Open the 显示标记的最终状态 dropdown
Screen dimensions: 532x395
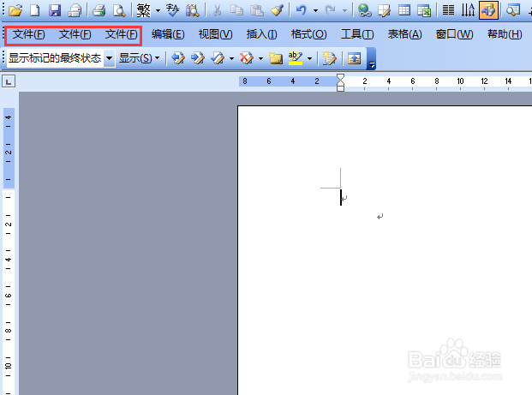coord(109,58)
